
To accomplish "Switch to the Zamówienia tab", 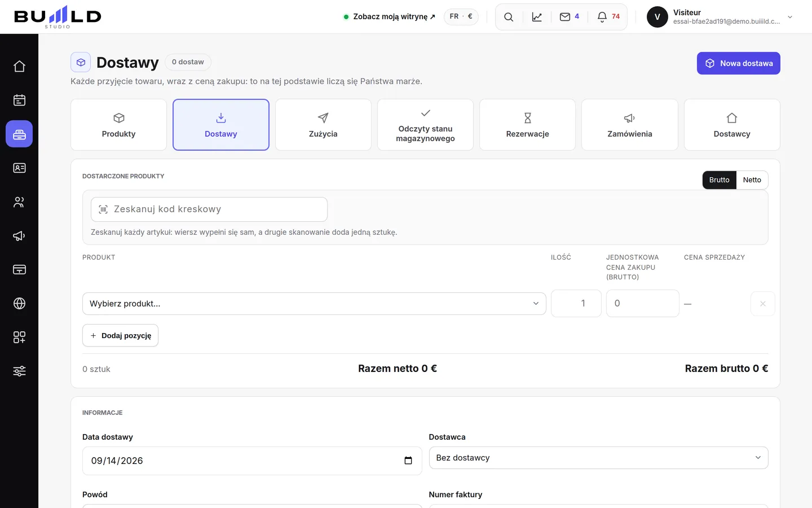I will (630, 125).
